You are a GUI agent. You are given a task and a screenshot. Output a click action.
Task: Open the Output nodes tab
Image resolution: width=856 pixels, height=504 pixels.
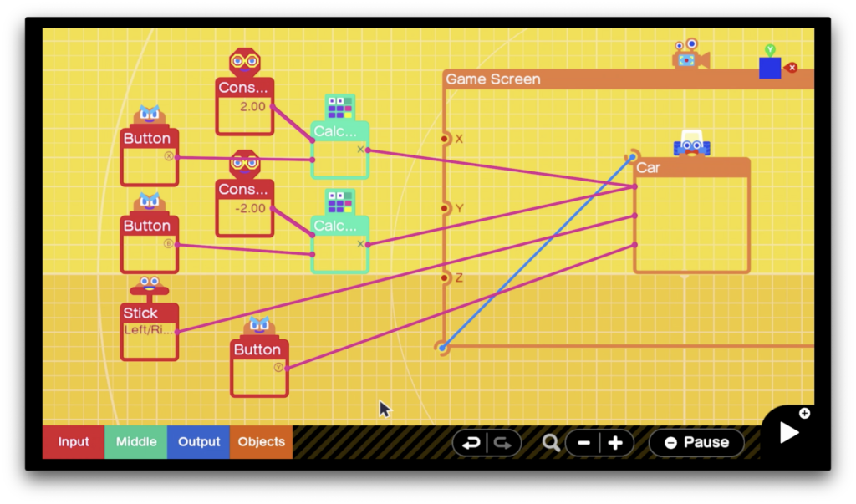[199, 442]
